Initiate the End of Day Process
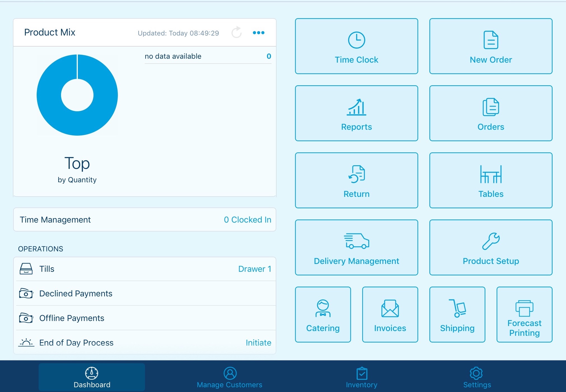 point(258,343)
